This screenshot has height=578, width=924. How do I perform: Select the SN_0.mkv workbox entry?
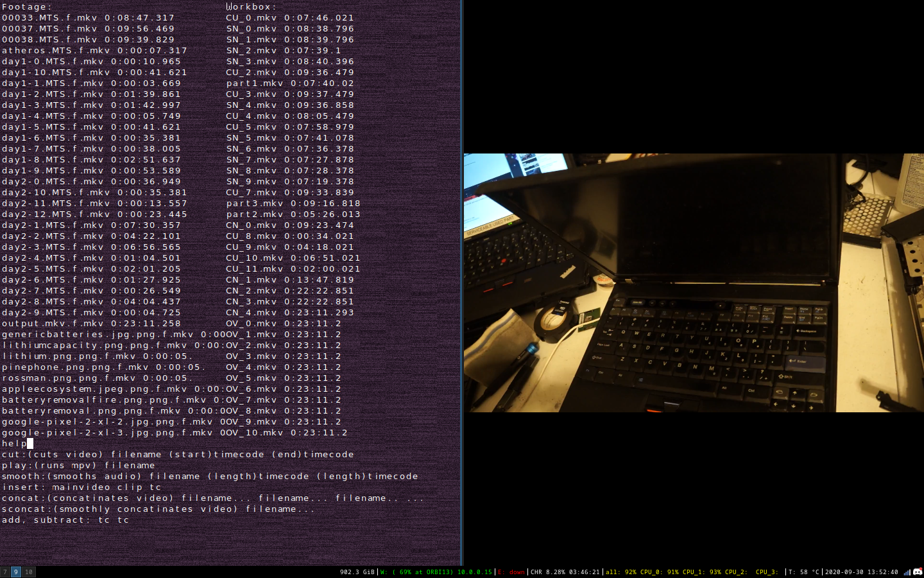290,29
